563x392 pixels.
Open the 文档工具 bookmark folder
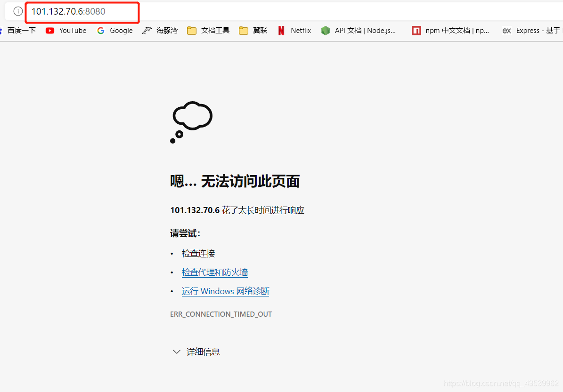click(208, 31)
